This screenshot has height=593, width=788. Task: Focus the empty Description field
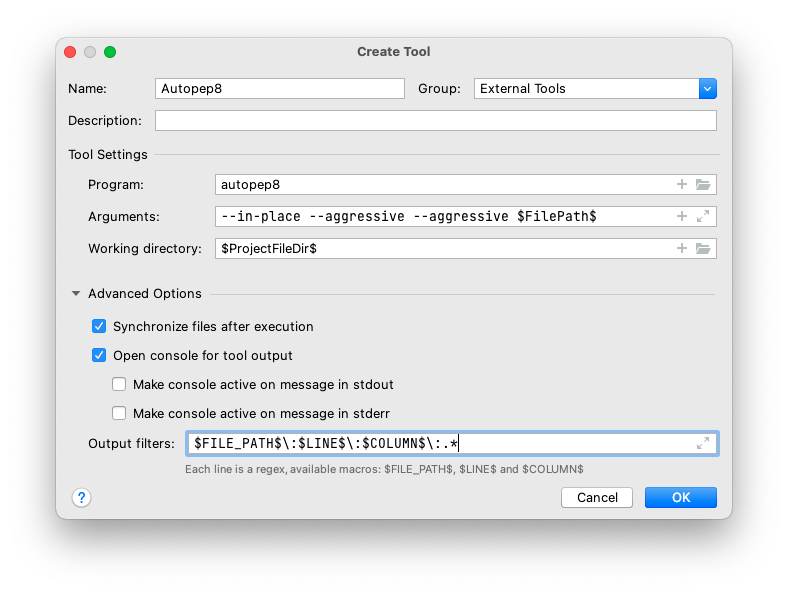(x=436, y=121)
